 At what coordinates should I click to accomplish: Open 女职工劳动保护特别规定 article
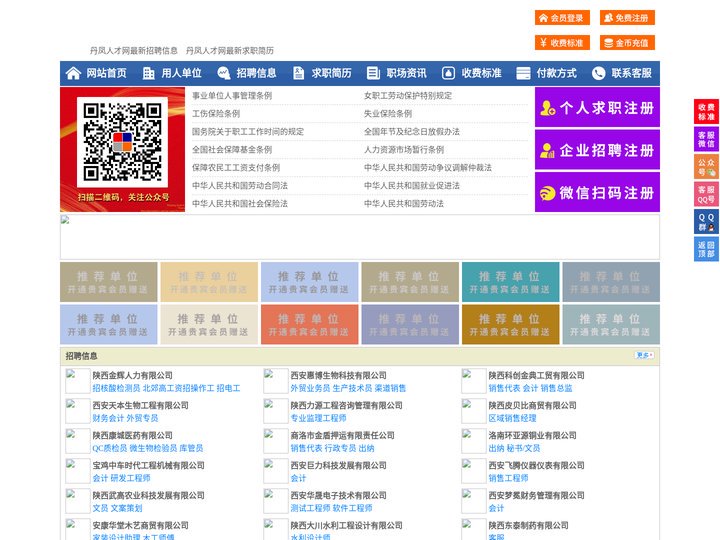pyautogui.click(x=408, y=96)
